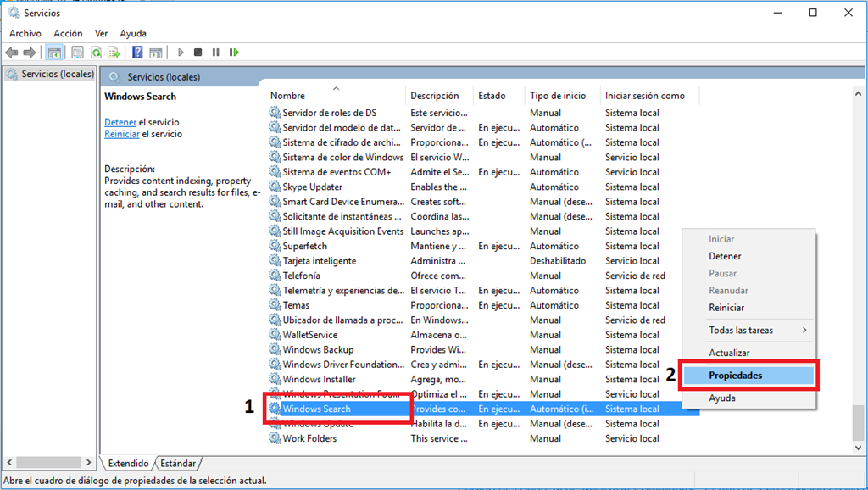This screenshot has width=868, height=490.
Task: Click the Pause service toolbar icon
Action: pyautogui.click(x=216, y=53)
